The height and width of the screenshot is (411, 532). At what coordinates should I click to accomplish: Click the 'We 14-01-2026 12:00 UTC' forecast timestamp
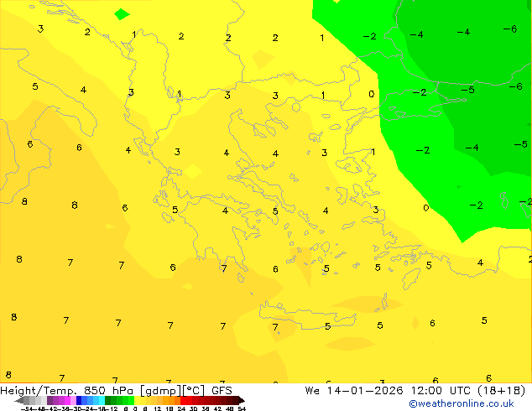(388, 391)
